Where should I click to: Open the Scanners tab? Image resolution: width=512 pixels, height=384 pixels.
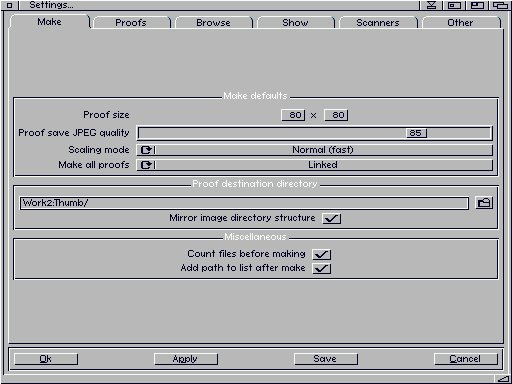[378, 23]
